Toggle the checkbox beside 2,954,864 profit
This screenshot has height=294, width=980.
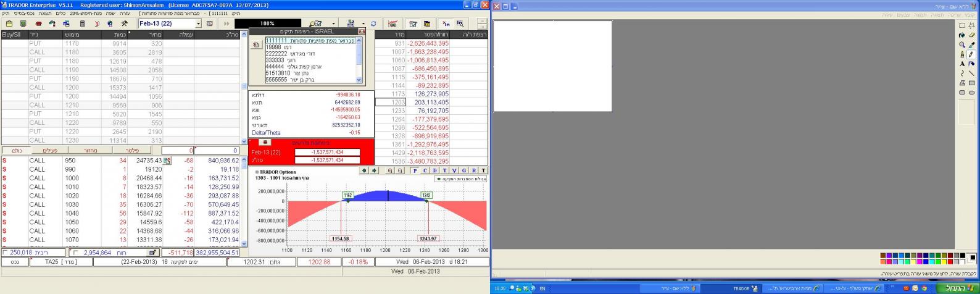(x=76, y=253)
